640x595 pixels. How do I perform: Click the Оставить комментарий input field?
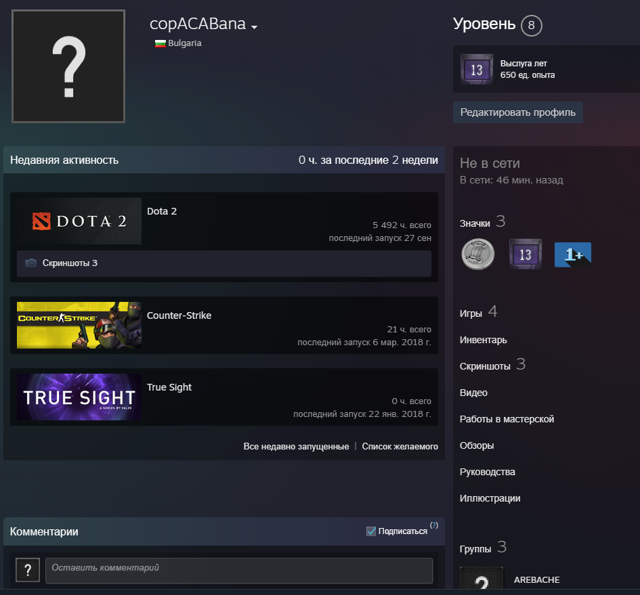(x=239, y=571)
